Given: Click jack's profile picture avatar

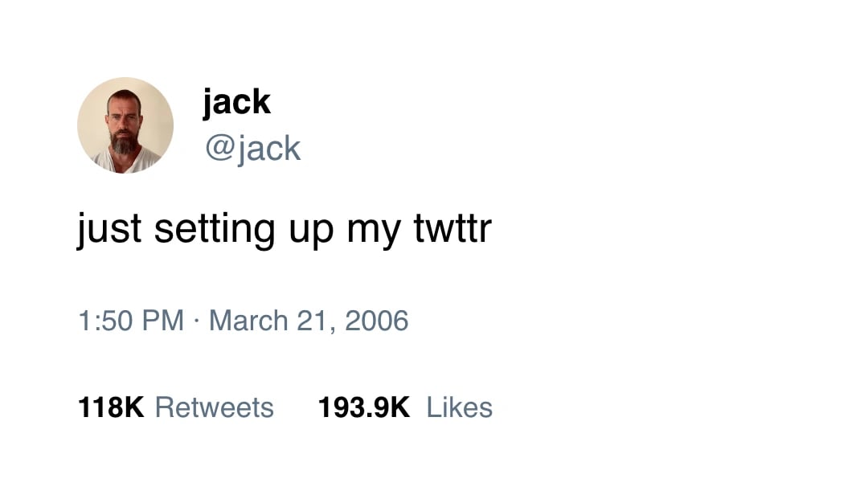Looking at the screenshot, I should (x=125, y=125).
